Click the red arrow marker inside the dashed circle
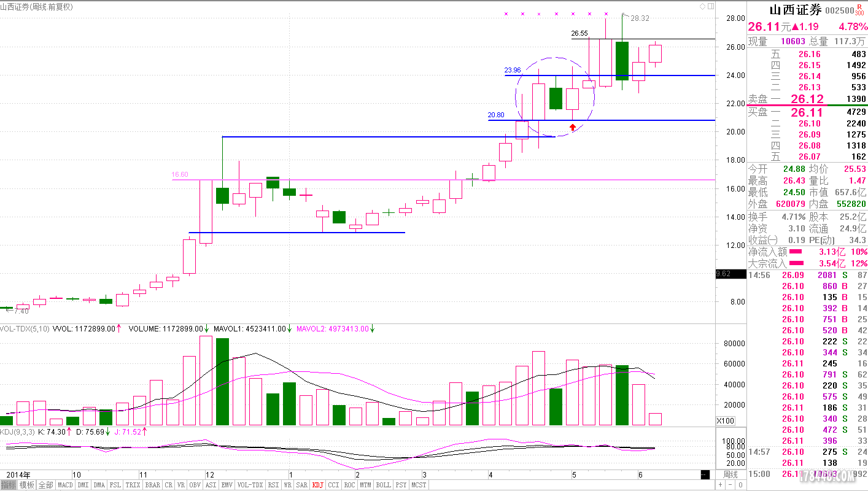Image resolution: width=868 pixels, height=491 pixels. click(x=573, y=127)
